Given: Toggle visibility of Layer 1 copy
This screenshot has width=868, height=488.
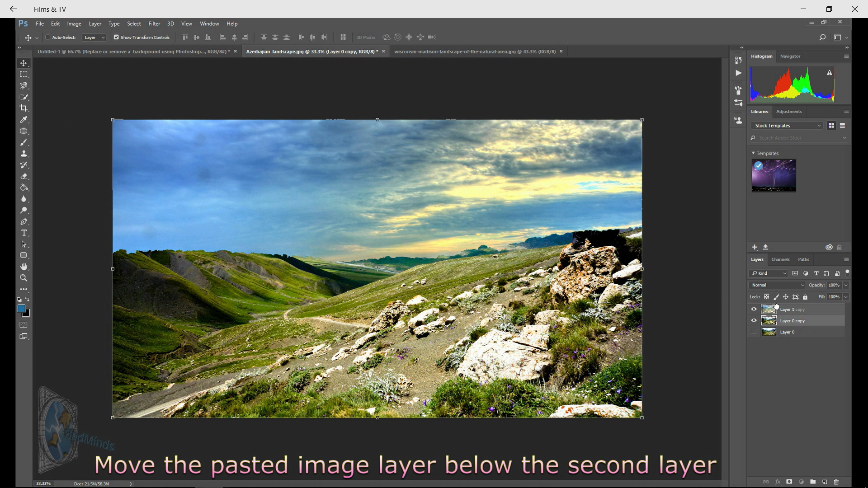Looking at the screenshot, I should (754, 309).
